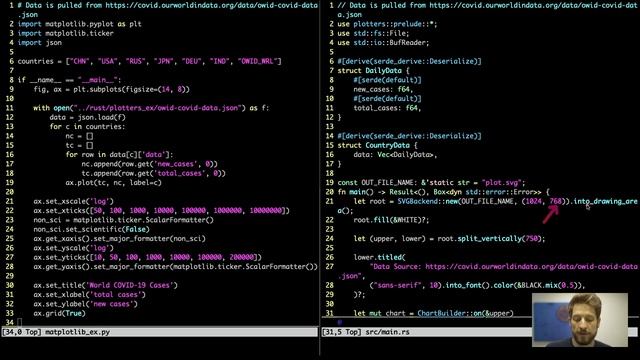Click the if __name__ == "__main__" line

[x=69, y=80]
